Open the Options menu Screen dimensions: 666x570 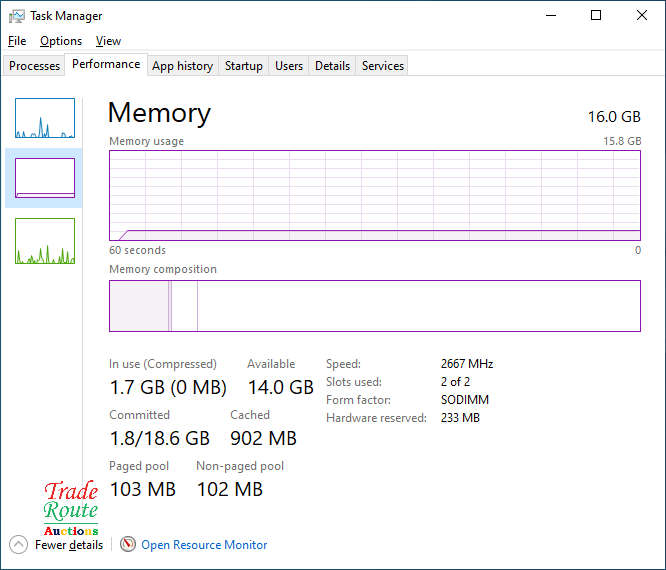click(x=61, y=41)
